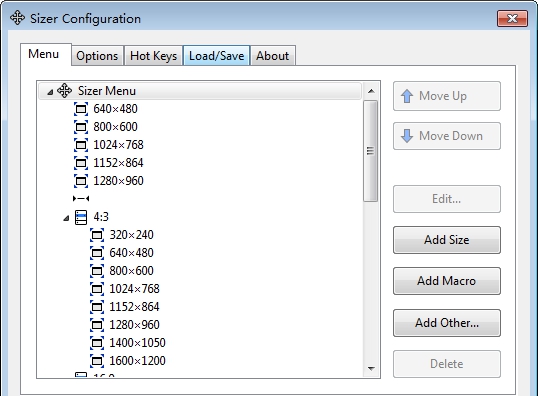Click the tree vertical scrollbar thumb
The width and height of the screenshot is (538, 396).
(x=371, y=151)
